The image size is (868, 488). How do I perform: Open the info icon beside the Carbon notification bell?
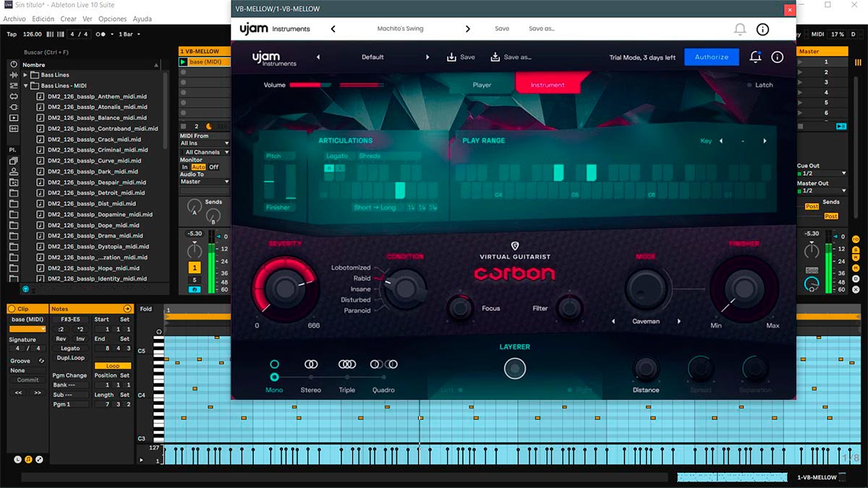tap(778, 57)
